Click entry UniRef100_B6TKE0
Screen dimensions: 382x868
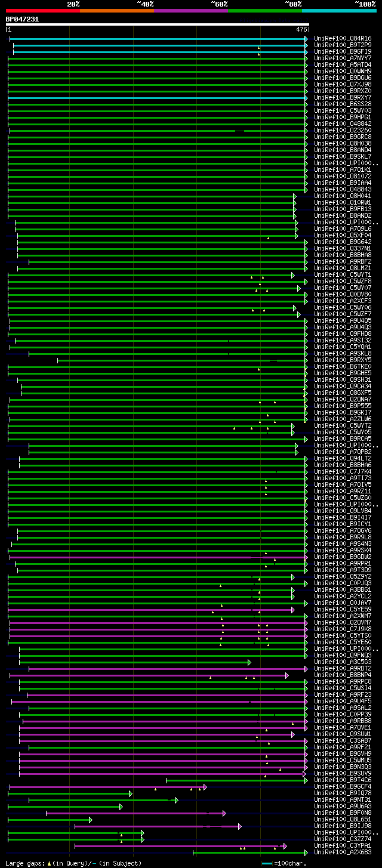click(x=343, y=366)
